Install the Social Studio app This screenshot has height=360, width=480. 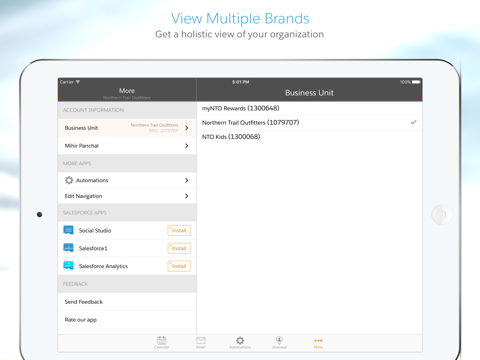tap(179, 230)
